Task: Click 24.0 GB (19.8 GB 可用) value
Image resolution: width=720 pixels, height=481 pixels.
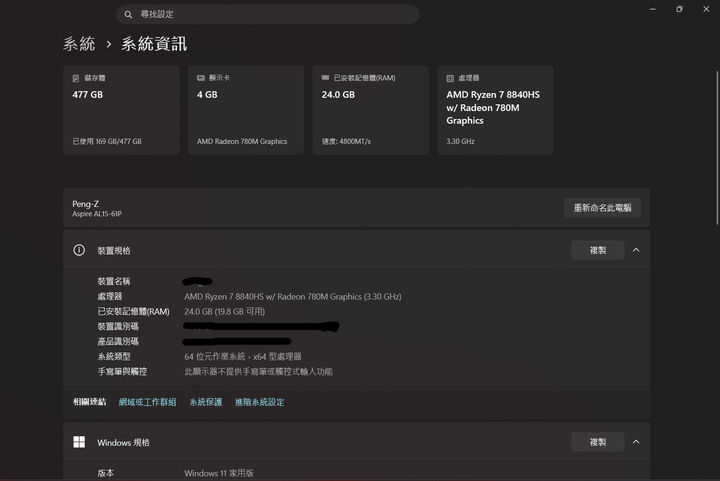Action: point(225,312)
